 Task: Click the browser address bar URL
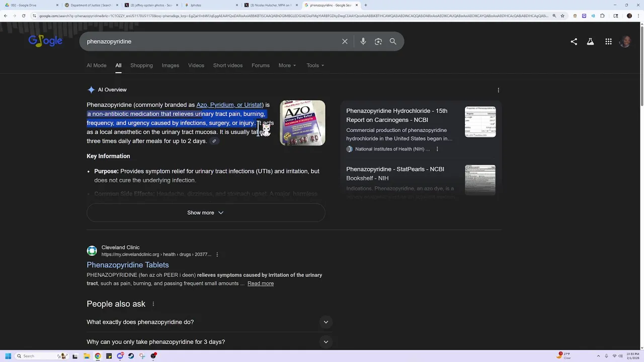pyautogui.click(x=293, y=16)
